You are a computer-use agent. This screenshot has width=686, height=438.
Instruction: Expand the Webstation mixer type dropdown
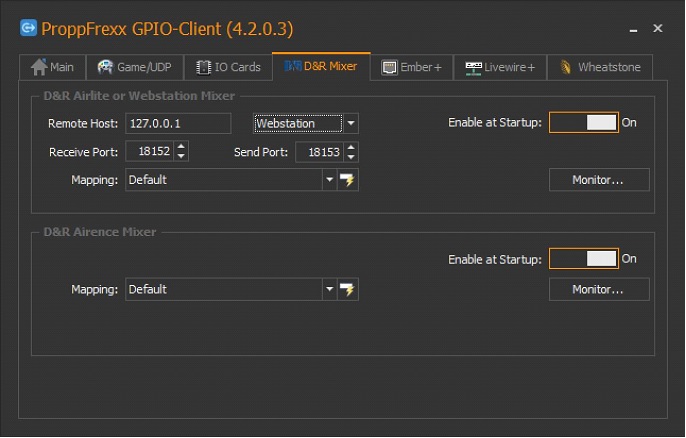click(351, 124)
